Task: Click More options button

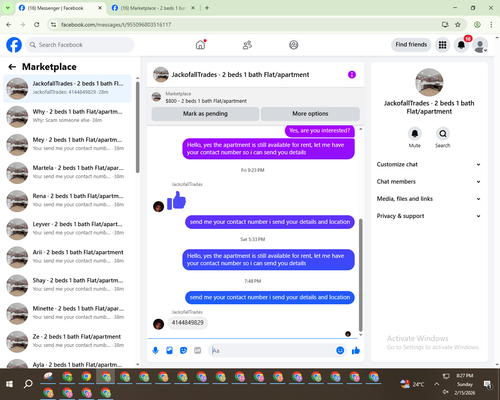Action: point(310,114)
